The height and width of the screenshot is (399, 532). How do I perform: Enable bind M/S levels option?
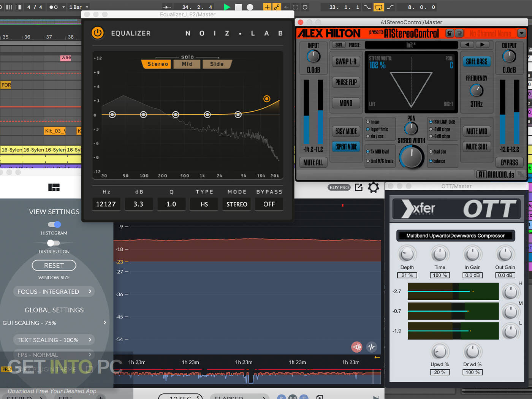click(368, 161)
